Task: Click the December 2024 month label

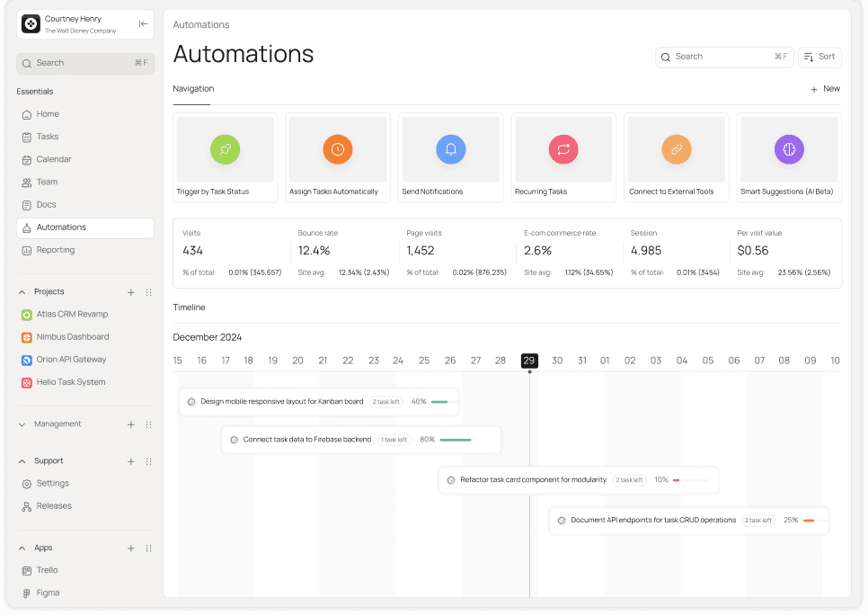Action: point(207,337)
